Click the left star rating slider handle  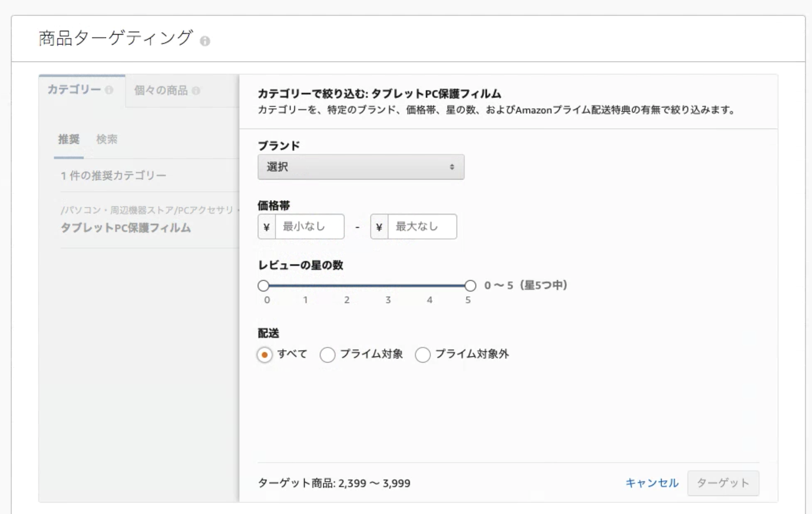point(264,285)
